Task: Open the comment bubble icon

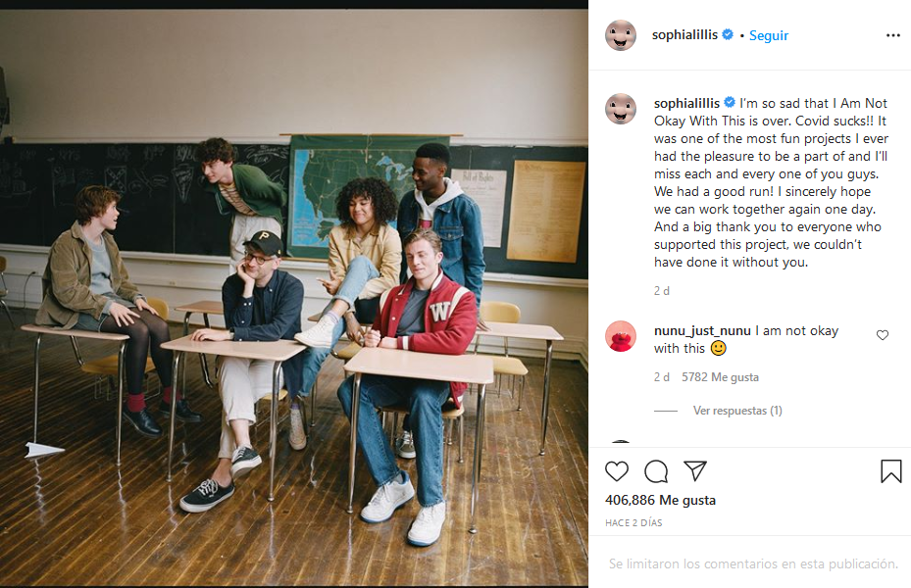Action: [656, 471]
